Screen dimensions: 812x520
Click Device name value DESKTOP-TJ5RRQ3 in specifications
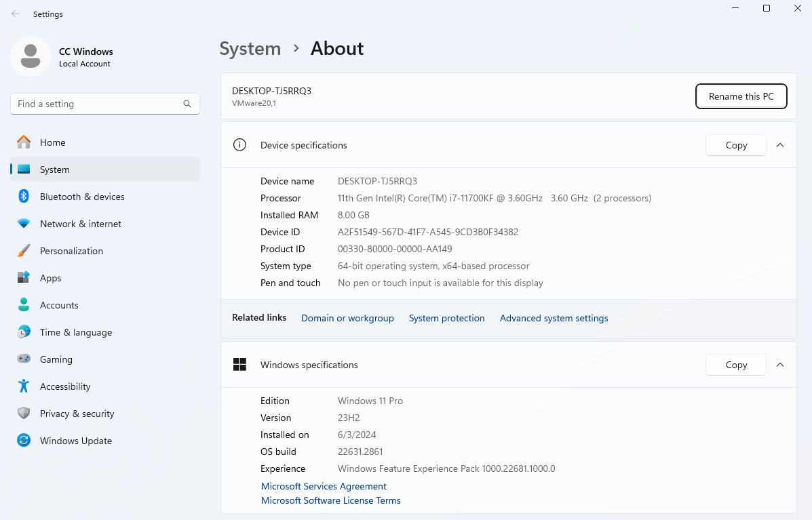(378, 181)
